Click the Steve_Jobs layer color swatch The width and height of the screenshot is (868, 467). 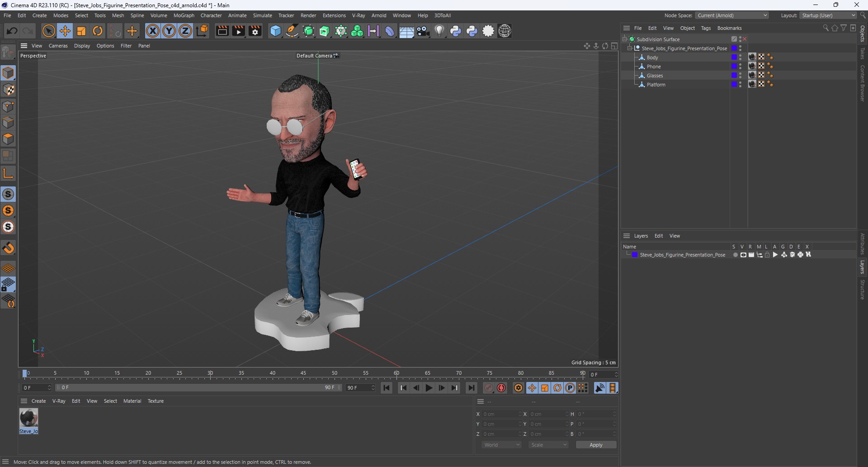coord(635,255)
